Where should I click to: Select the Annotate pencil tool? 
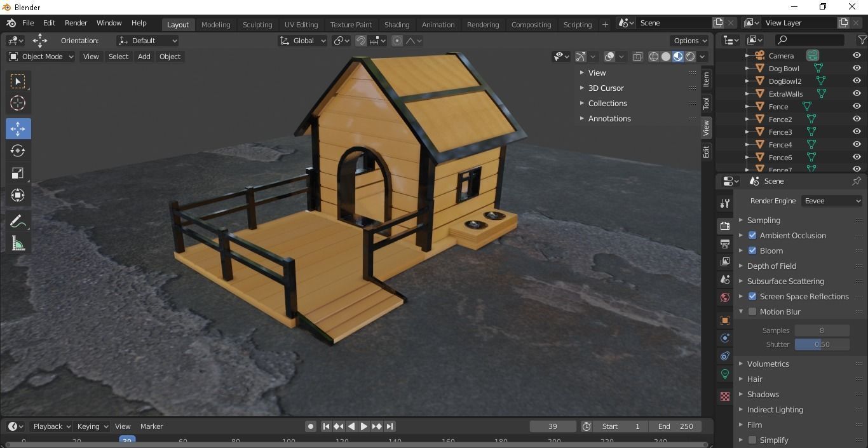(x=18, y=221)
